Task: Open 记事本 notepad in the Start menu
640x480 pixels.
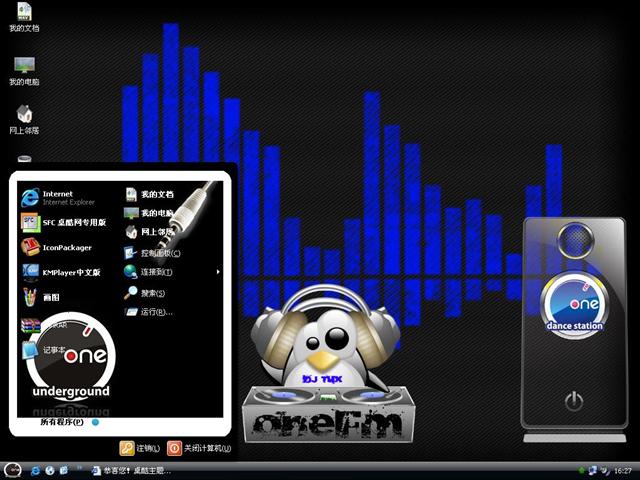Action: [45, 350]
